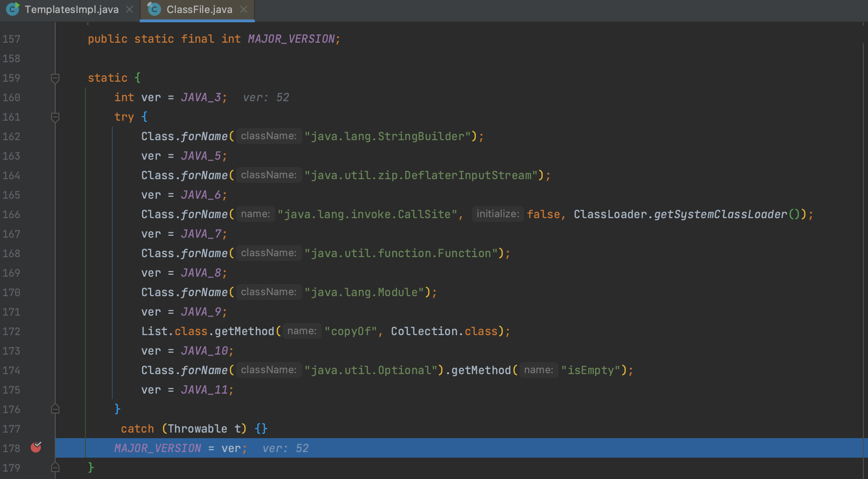This screenshot has width=868, height=479.
Task: Click the MAJOR_VERSION field declaration
Action: click(x=291, y=39)
